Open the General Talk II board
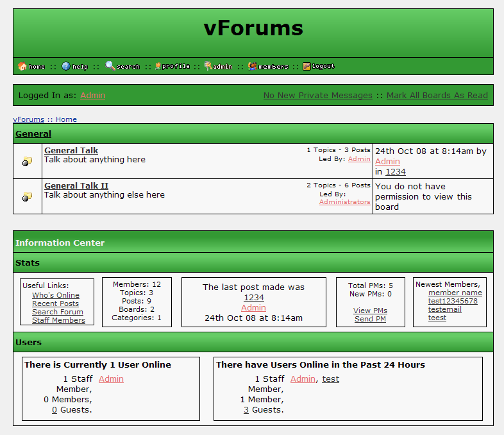Image resolution: width=504 pixels, height=435 pixels. coord(76,186)
